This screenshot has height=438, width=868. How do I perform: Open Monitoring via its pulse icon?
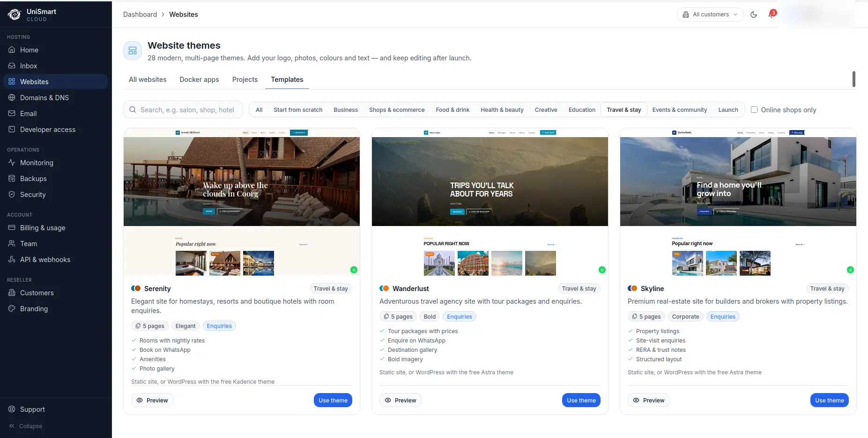[x=12, y=162]
